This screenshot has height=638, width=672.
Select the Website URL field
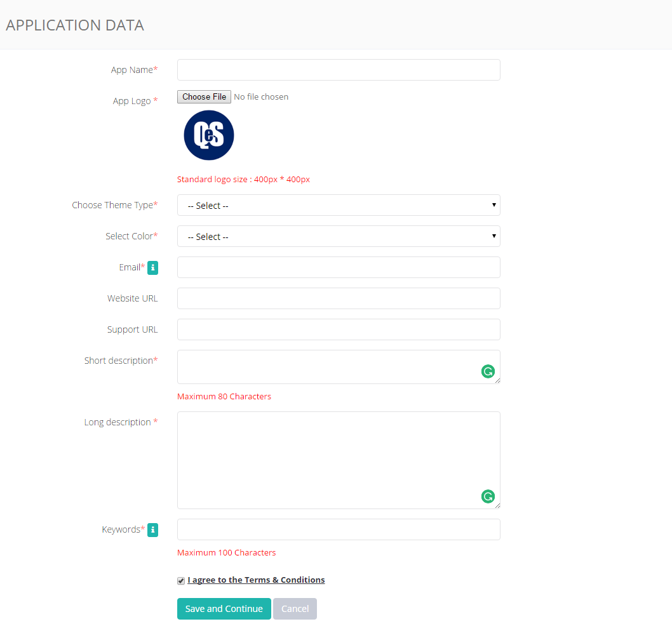[x=339, y=298]
